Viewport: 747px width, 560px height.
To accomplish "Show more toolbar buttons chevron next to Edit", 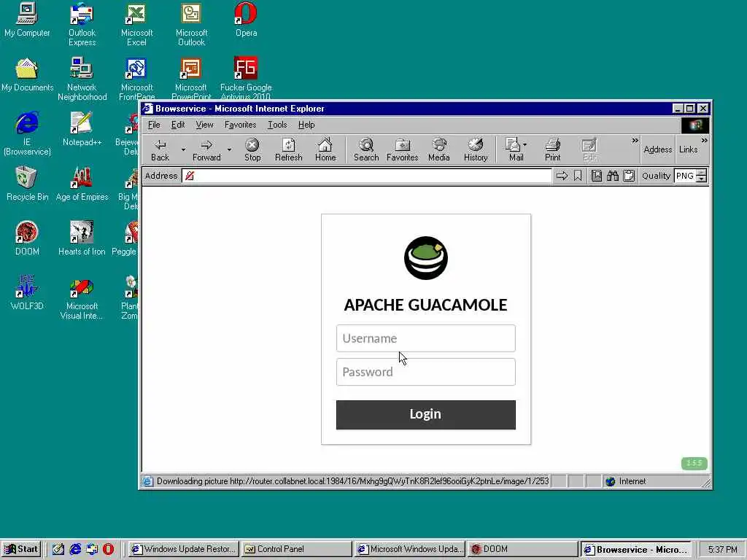I will pyautogui.click(x=635, y=141).
